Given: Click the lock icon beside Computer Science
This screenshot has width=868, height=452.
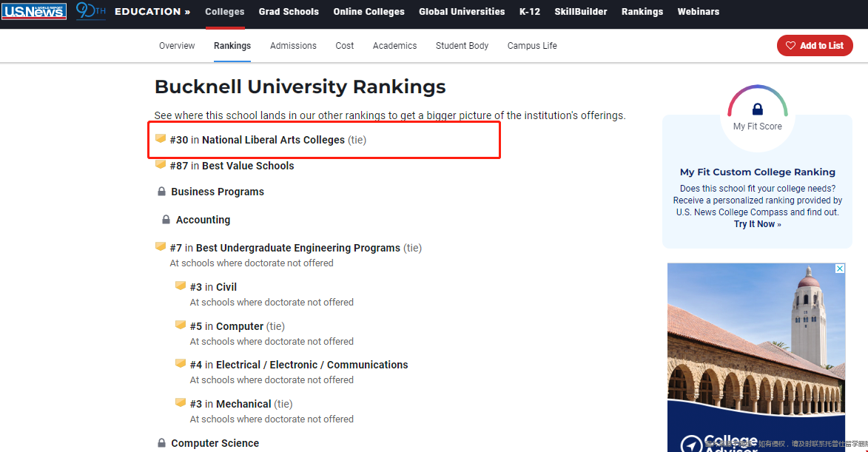Looking at the screenshot, I should pos(161,443).
